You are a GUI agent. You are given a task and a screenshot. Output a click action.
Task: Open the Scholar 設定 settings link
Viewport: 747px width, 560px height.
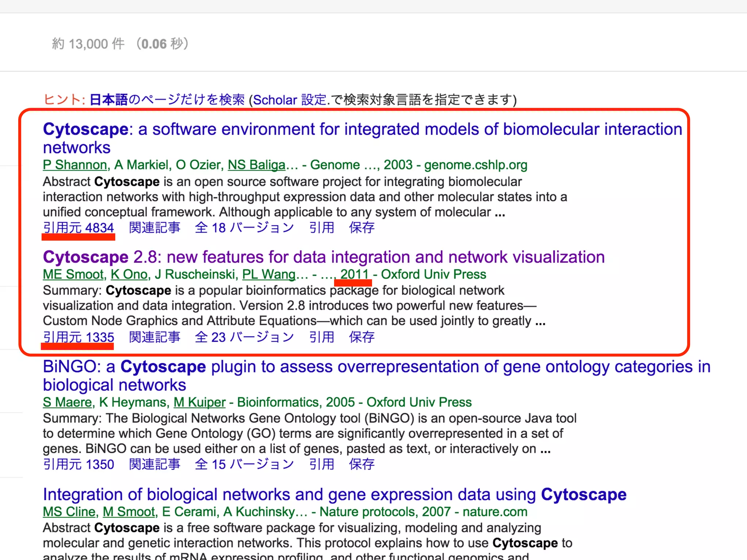tap(290, 100)
